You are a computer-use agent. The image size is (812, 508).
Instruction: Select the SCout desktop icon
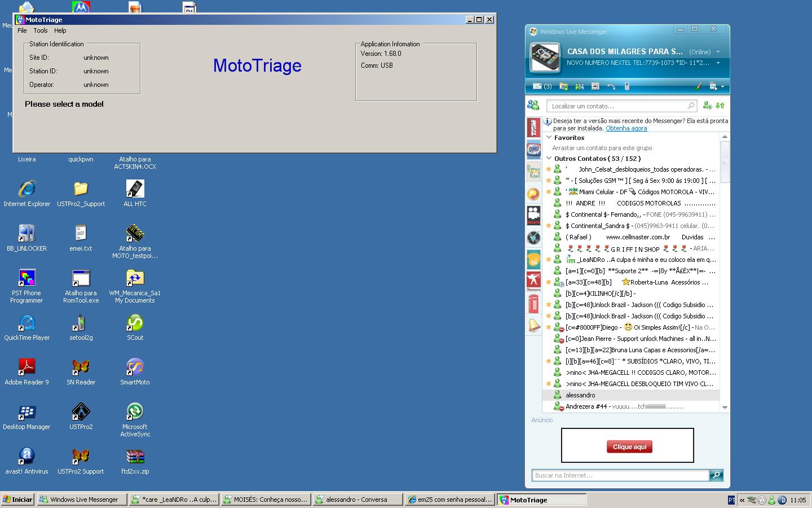point(135,327)
